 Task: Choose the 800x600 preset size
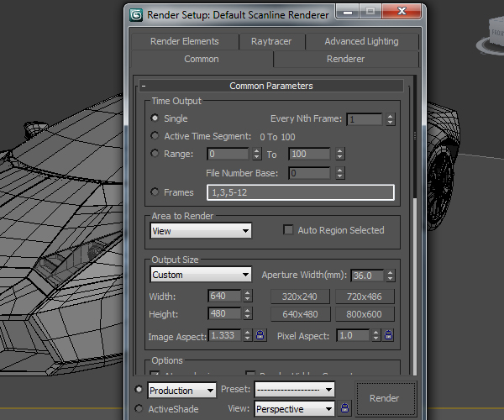pos(365,314)
